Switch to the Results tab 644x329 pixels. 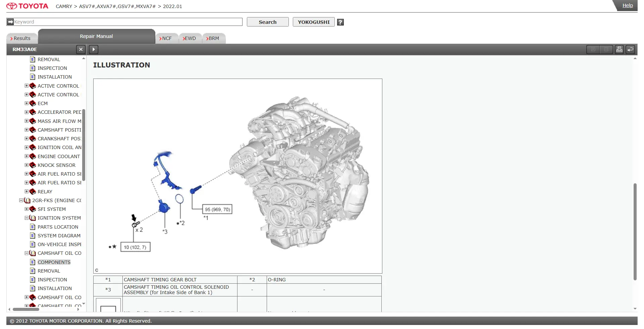pyautogui.click(x=22, y=38)
